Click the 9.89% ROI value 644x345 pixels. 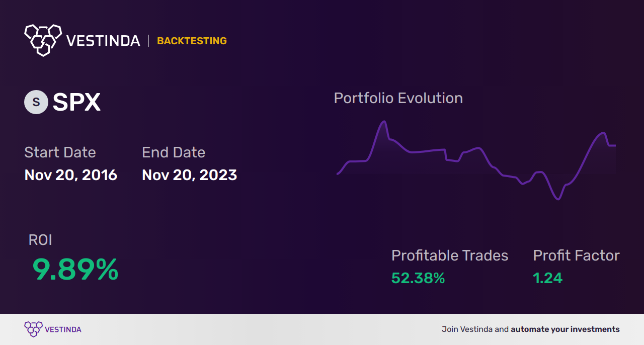pos(75,270)
